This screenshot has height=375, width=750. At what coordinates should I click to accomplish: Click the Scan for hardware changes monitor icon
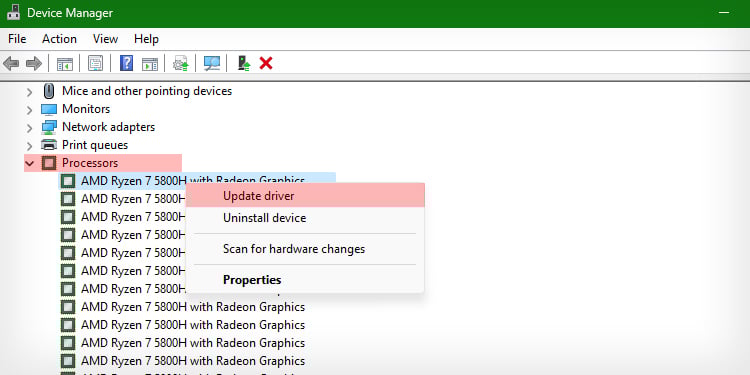point(211,63)
